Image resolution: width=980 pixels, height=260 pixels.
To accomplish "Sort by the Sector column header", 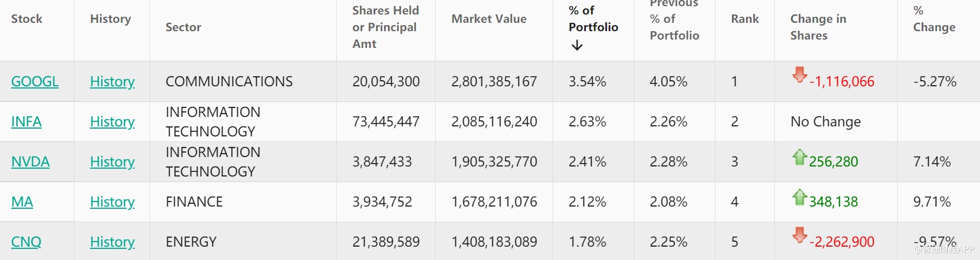I will pyautogui.click(x=183, y=27).
